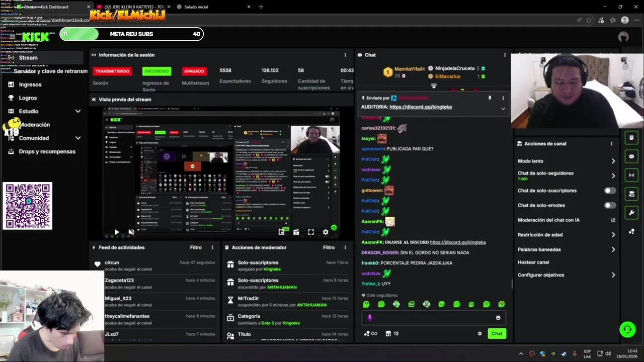Image resolution: width=644 pixels, height=362 pixels.
Task: Open chat settings gear icon
Action: point(479,333)
